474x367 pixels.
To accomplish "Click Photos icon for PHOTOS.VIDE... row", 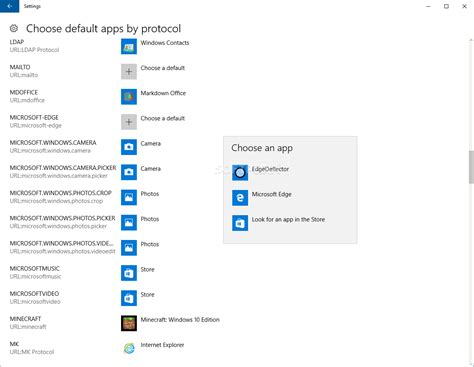I will tap(129, 248).
